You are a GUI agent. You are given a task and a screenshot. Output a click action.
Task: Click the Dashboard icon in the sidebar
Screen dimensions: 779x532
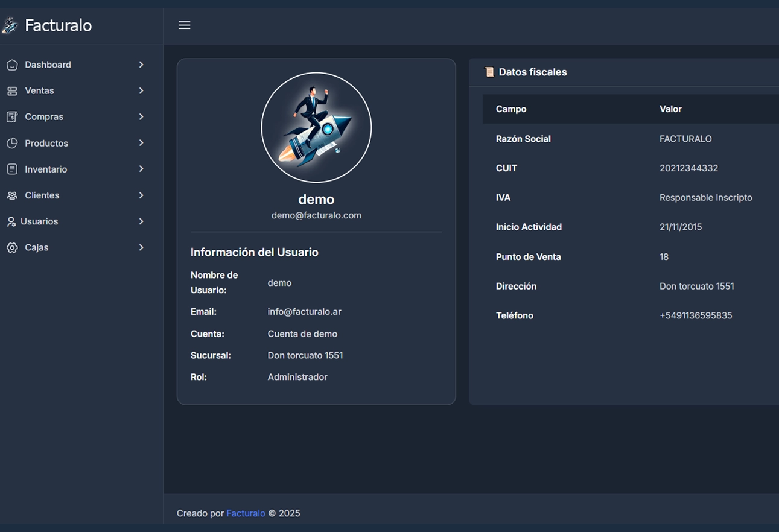tap(13, 65)
